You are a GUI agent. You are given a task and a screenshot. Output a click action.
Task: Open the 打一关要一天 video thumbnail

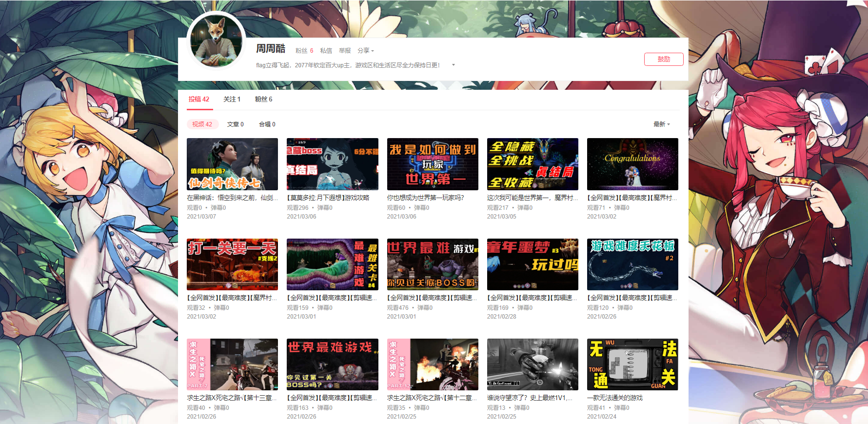[x=232, y=264]
